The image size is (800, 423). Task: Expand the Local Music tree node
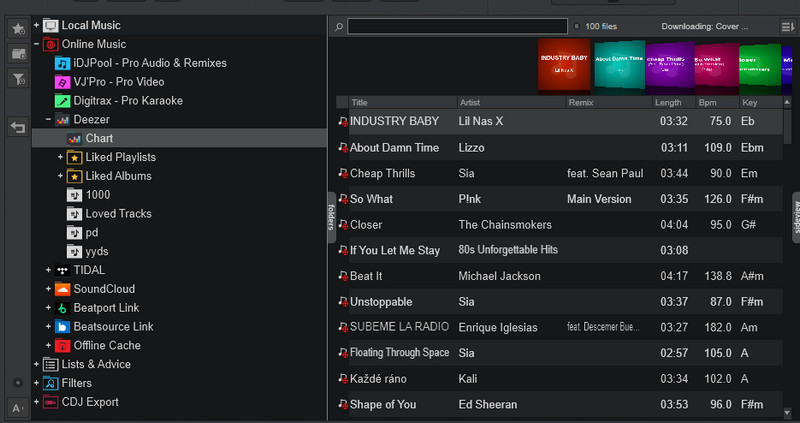36,25
